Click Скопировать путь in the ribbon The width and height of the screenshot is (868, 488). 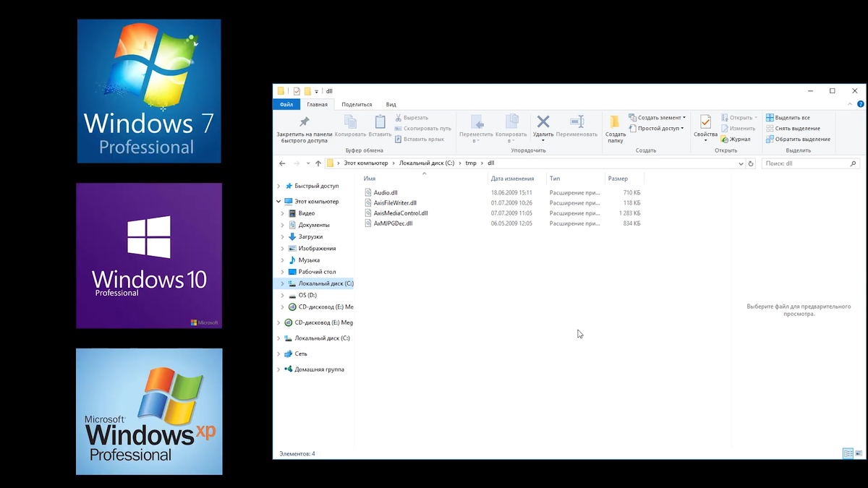point(422,128)
